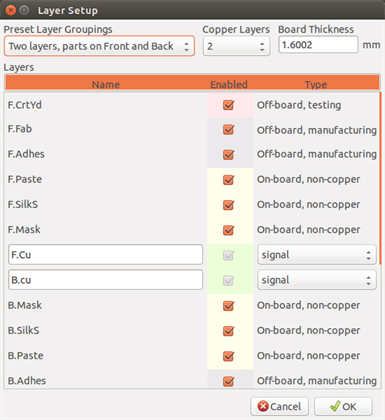This screenshot has height=420, width=385.
Task: Toggle the F.Fab layer enabled checkbox
Action: click(228, 129)
